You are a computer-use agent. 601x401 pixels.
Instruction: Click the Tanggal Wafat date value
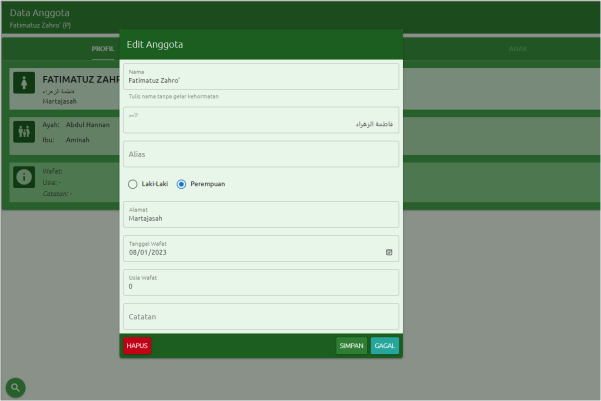point(148,252)
